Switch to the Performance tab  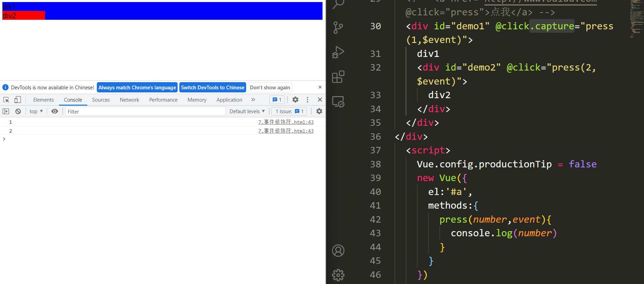pos(163,100)
